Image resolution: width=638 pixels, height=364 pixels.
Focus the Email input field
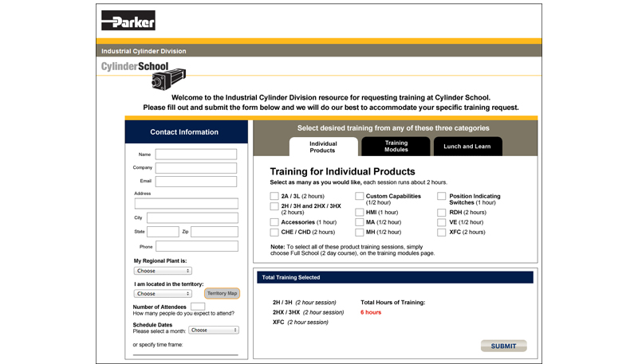(x=196, y=181)
